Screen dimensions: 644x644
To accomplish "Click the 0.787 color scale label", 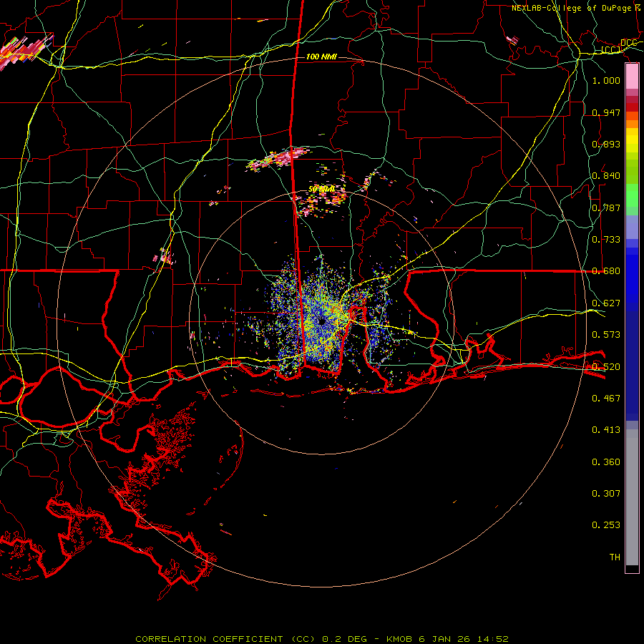I will tap(606, 208).
